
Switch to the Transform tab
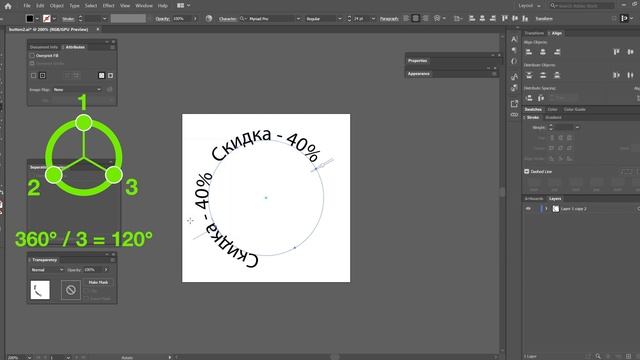tap(534, 33)
